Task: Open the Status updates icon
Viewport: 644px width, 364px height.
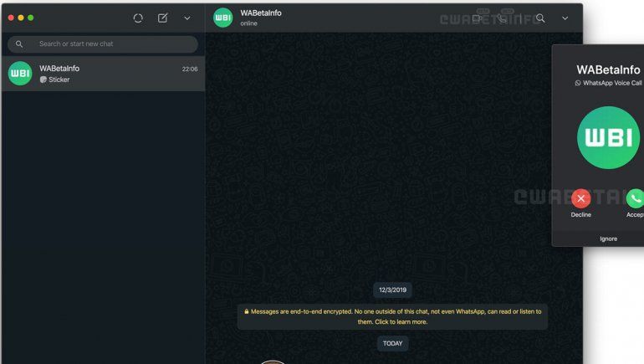Action: pos(138,18)
